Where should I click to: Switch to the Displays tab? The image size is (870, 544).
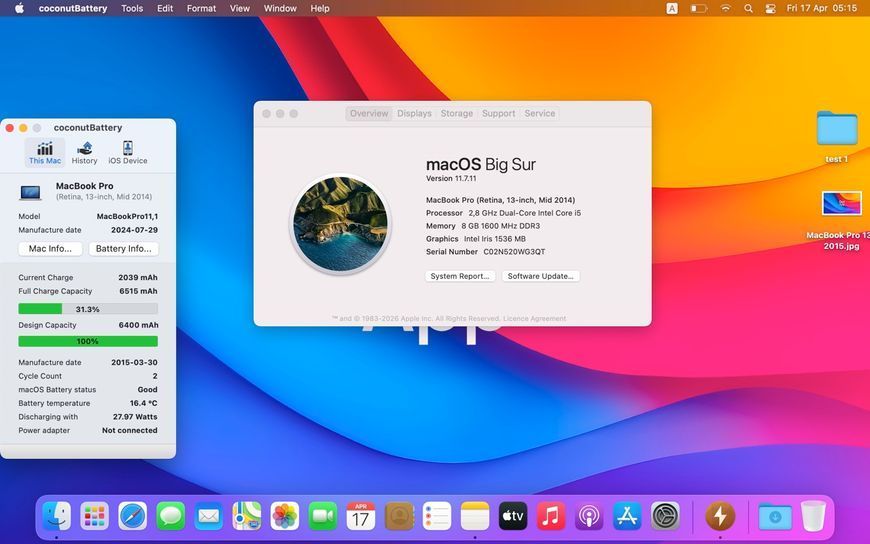[x=414, y=113]
